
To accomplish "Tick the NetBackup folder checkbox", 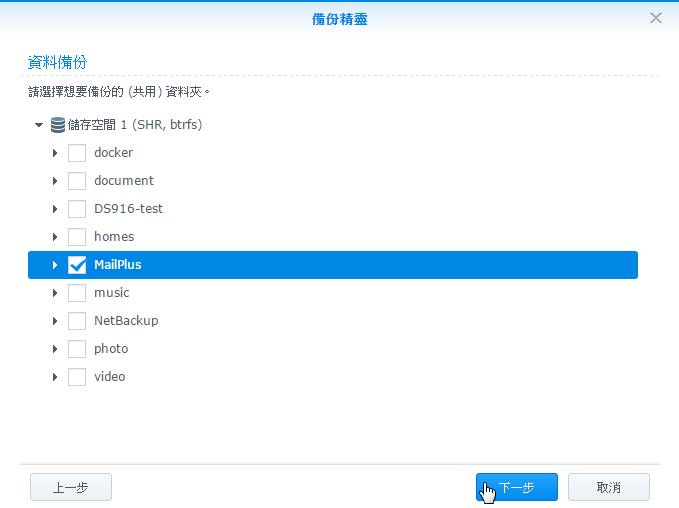I will pyautogui.click(x=77, y=321).
